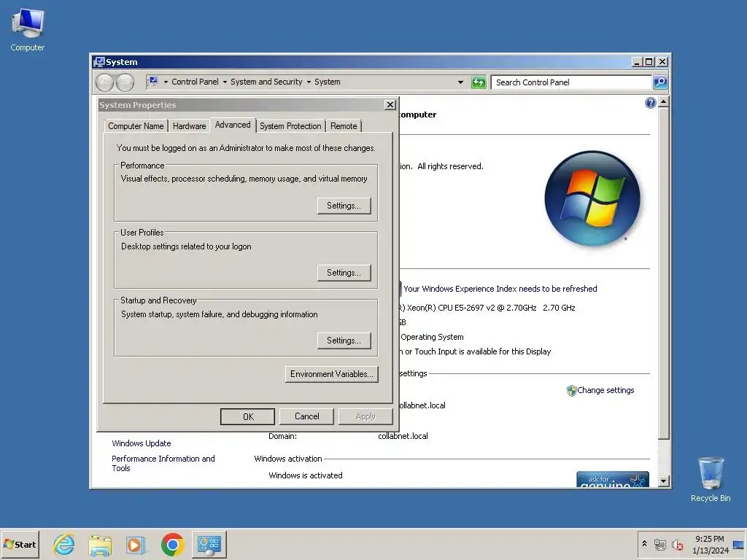
Task: Expand the dropdown arrow before Control Panel
Action: [166, 82]
